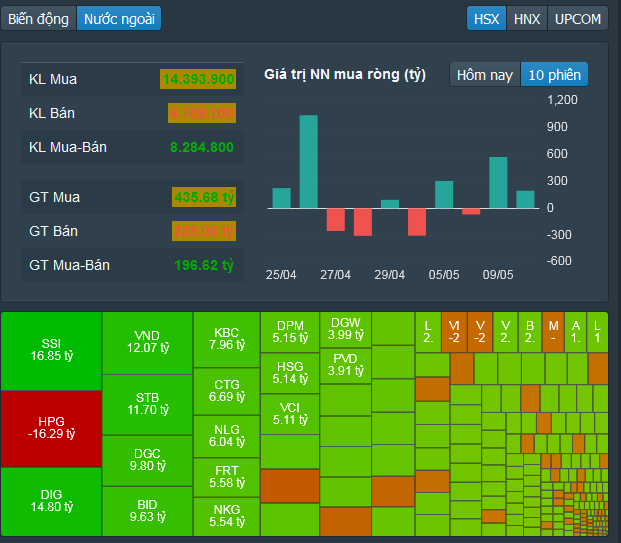
Task: Click the -600 y-axis label
Action: click(x=559, y=261)
